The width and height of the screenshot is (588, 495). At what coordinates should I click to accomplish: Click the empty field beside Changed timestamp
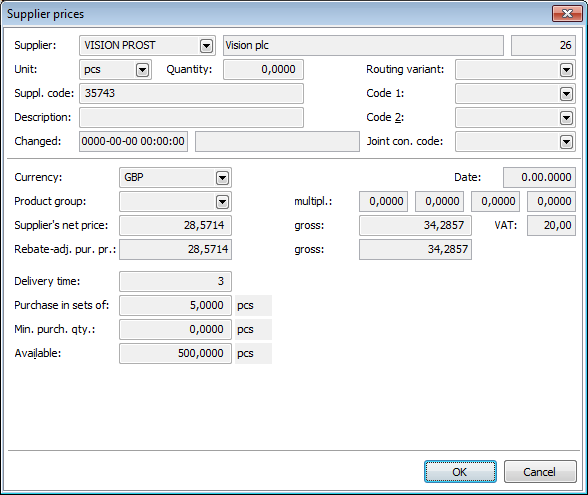[x=278, y=141]
